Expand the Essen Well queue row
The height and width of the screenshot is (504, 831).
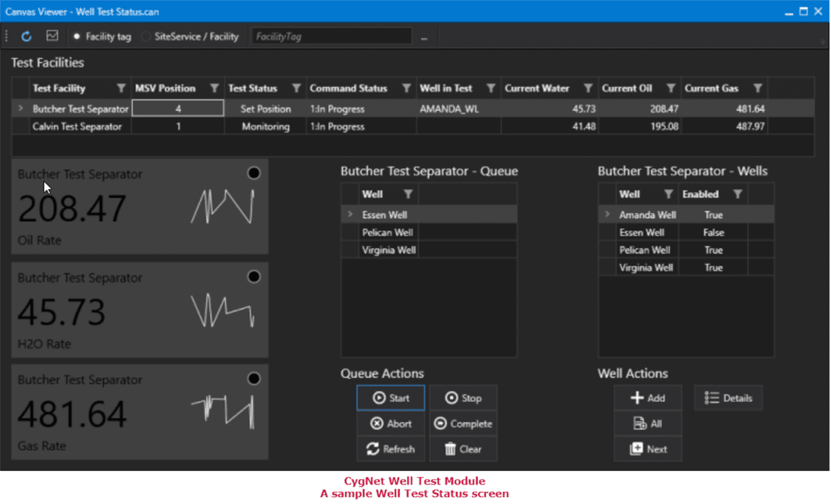[x=349, y=214]
